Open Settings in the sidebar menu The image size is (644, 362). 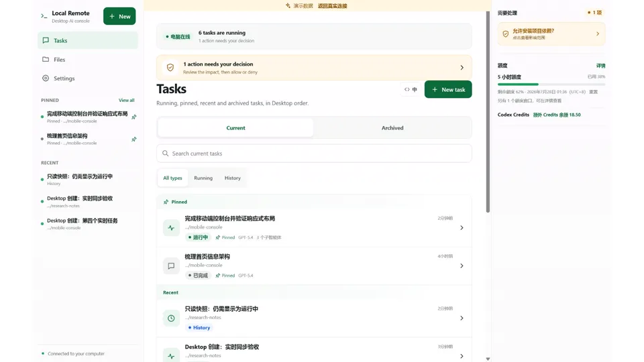coord(88,78)
